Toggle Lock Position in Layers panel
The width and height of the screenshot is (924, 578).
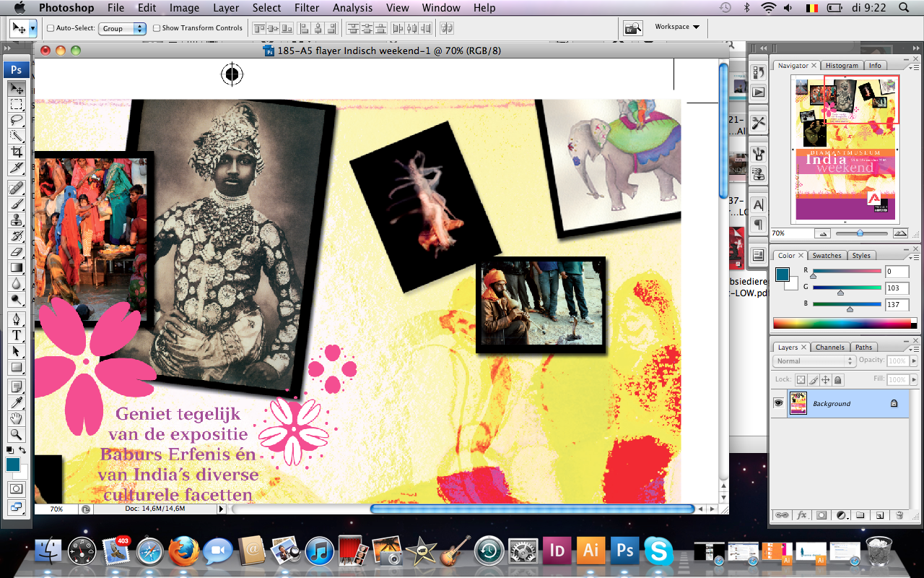click(x=826, y=379)
